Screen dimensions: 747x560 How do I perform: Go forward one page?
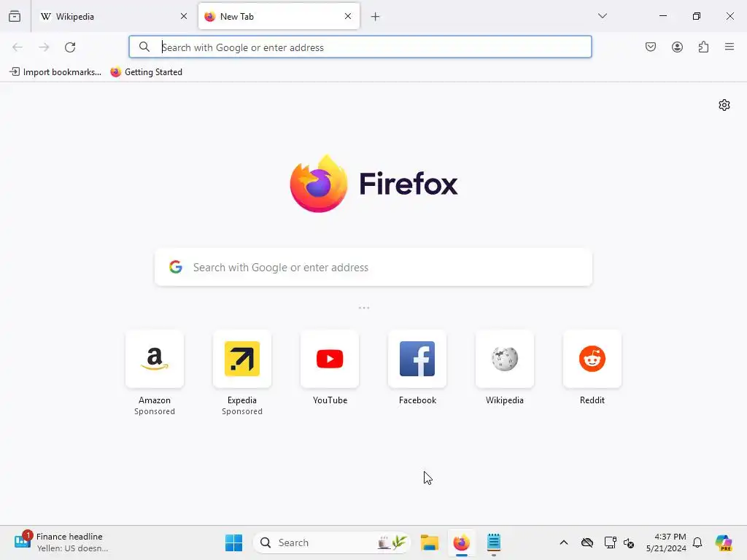pos(44,47)
